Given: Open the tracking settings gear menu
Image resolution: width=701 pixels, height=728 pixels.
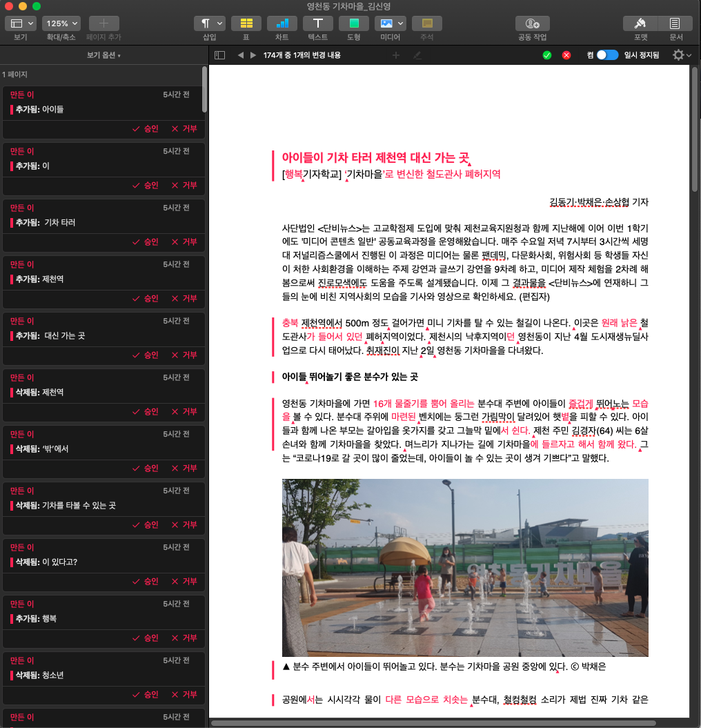Looking at the screenshot, I should point(682,55).
